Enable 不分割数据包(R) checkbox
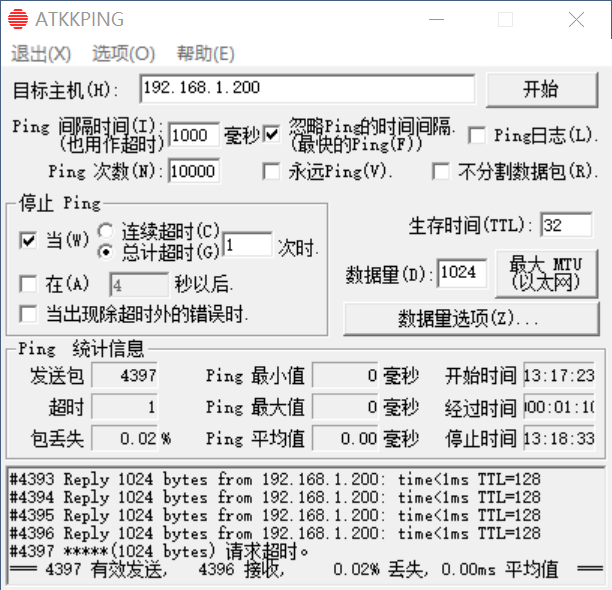Viewport: 612px width, 590px height. (441, 171)
